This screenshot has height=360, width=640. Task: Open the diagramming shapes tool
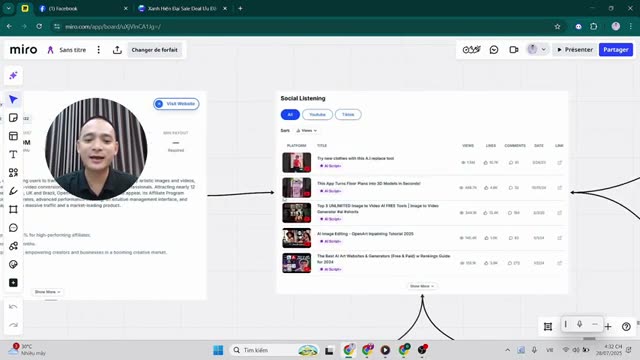[x=13, y=246]
